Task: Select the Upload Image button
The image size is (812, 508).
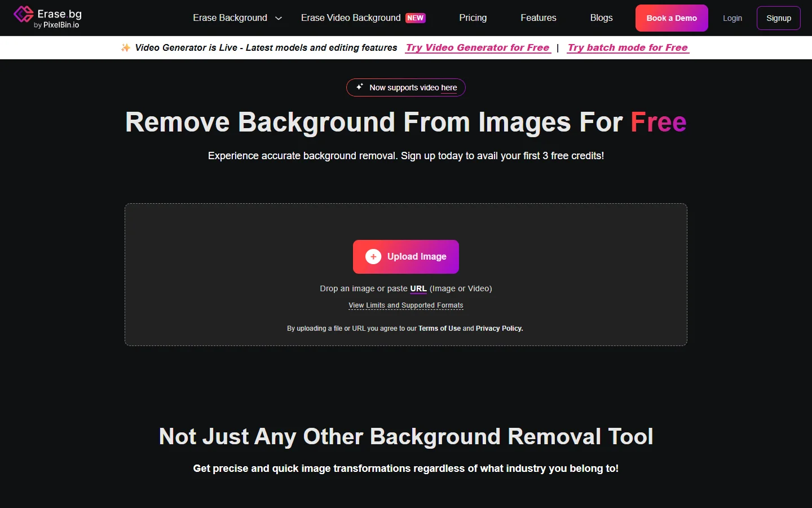Action: point(405,256)
